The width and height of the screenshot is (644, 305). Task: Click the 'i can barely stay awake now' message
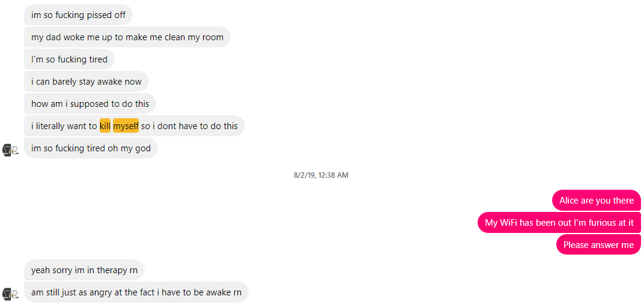point(87,81)
